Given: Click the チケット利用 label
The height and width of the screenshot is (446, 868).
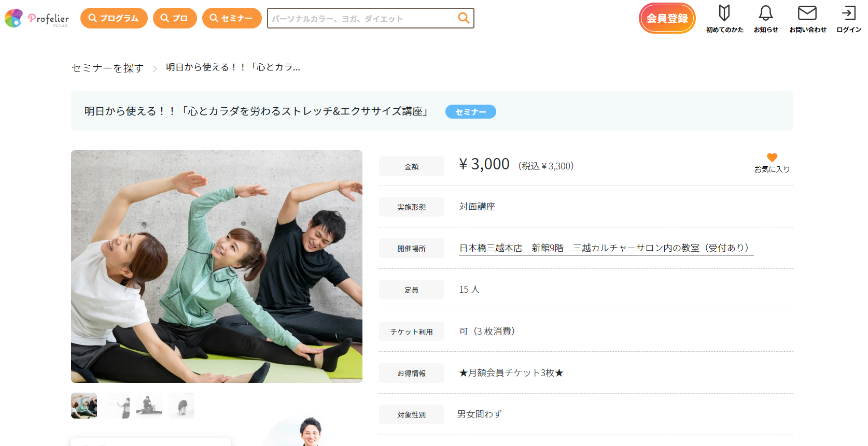Looking at the screenshot, I should [x=411, y=332].
